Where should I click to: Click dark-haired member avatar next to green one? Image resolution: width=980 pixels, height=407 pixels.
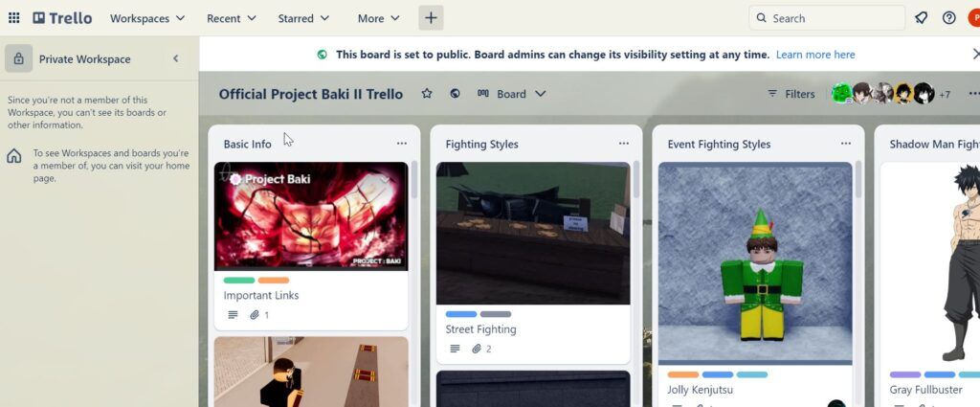point(862,93)
